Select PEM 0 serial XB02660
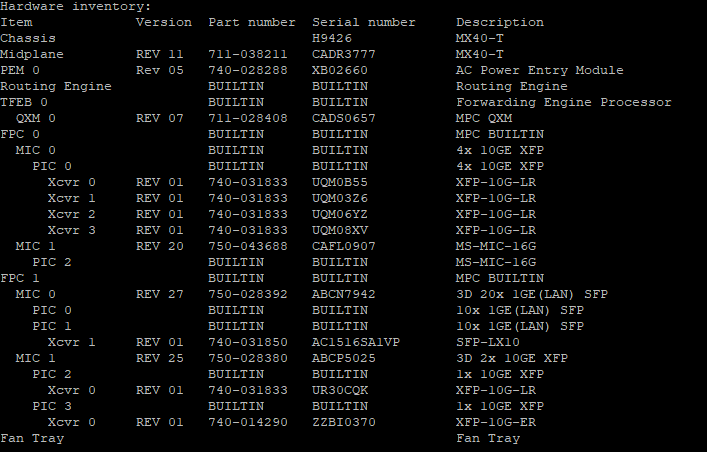The width and height of the screenshot is (707, 452). [340, 70]
